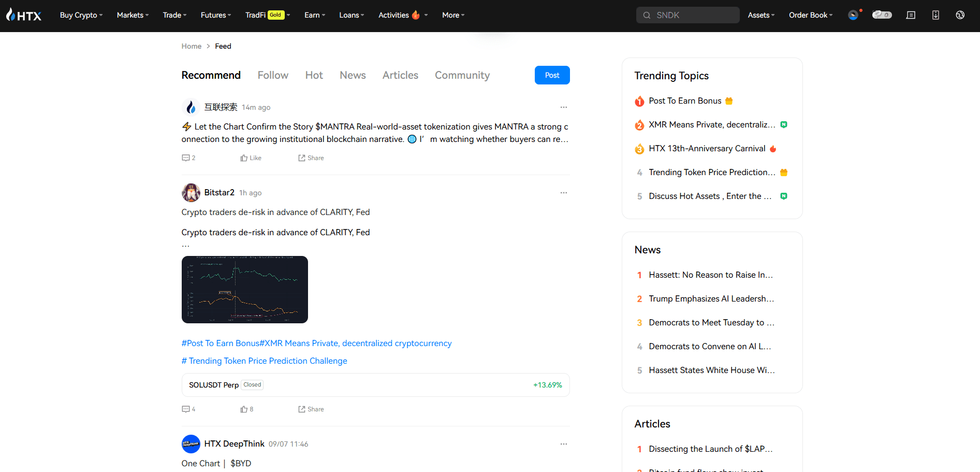The image size is (980, 472).
Task: Expand the Order Book dropdown
Action: point(811,15)
